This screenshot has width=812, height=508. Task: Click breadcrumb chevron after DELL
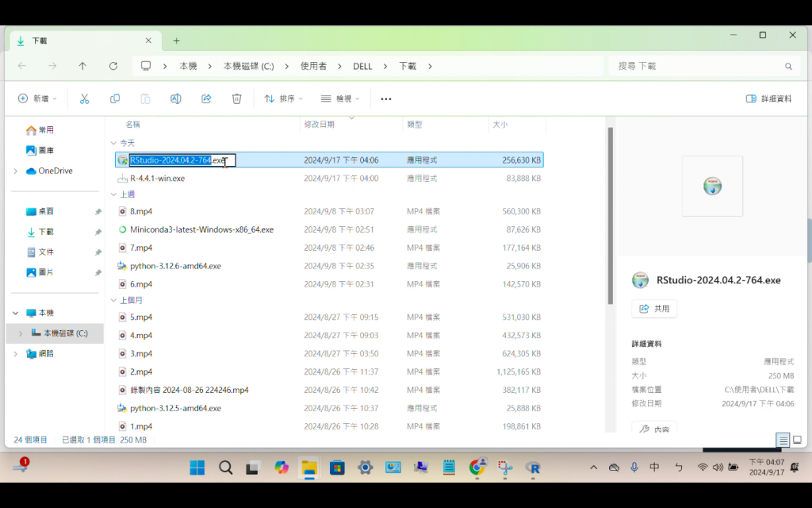click(x=385, y=67)
